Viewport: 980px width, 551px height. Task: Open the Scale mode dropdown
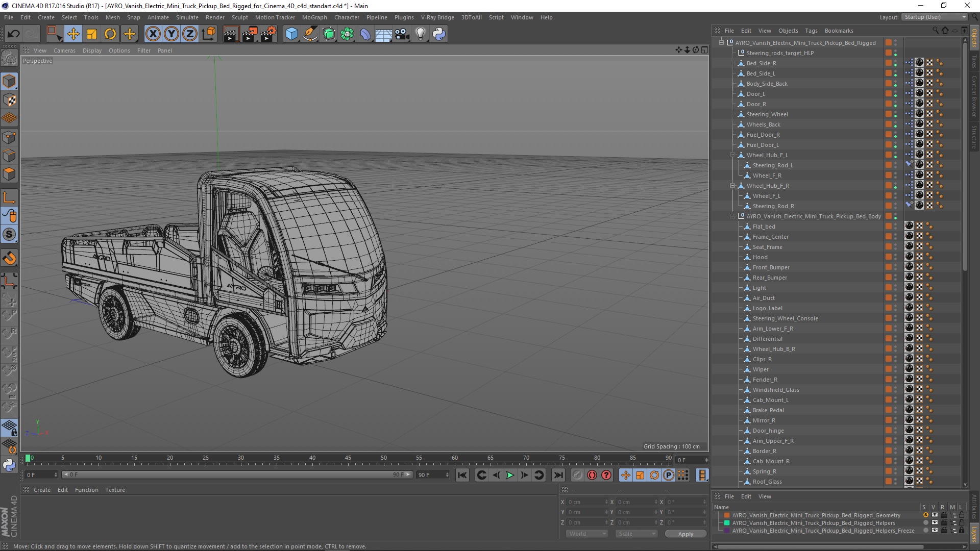[x=636, y=534]
